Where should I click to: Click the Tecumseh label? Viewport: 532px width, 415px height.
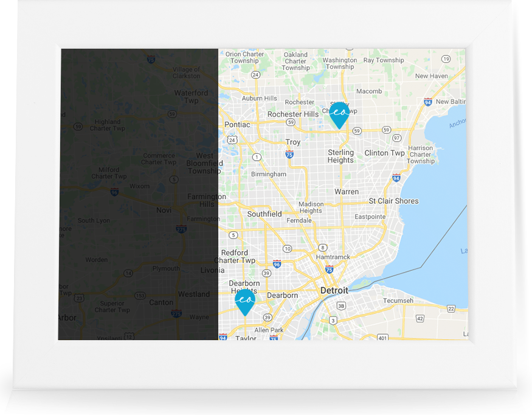tap(398, 301)
